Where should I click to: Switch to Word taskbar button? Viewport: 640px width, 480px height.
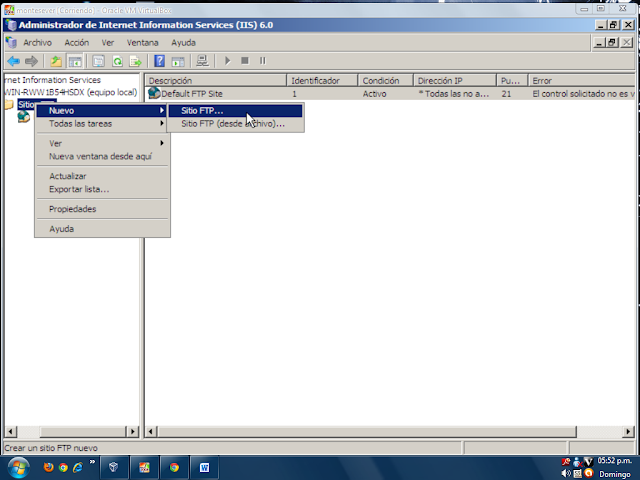point(204,468)
